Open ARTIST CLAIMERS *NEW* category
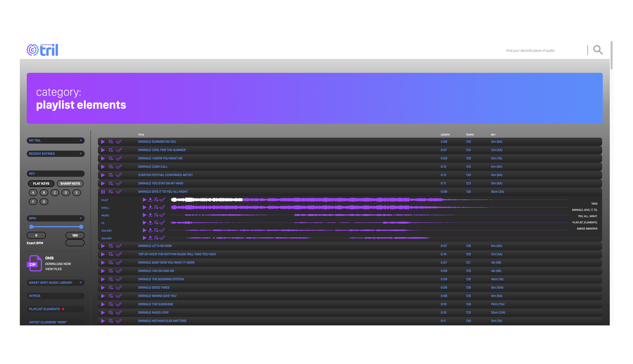The image size is (633, 364). pos(56,322)
